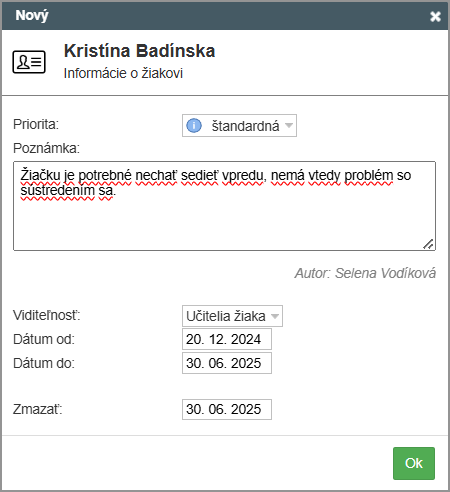Click the Zmazať date field

coord(227,409)
